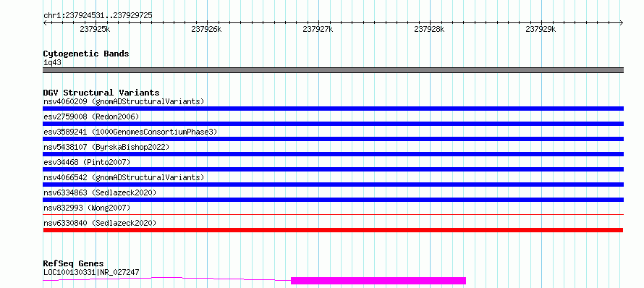The width and height of the screenshot is (644, 288).
Task: Click the gray 1q43 cytogenetic band bar
Action: [333, 70]
